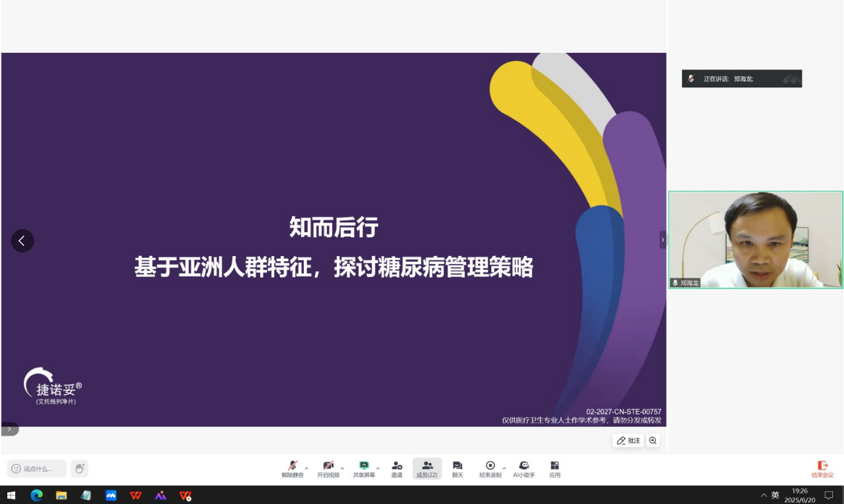Click the zoom magnifier beside 批注
This screenshot has width=844, height=504.
click(653, 441)
